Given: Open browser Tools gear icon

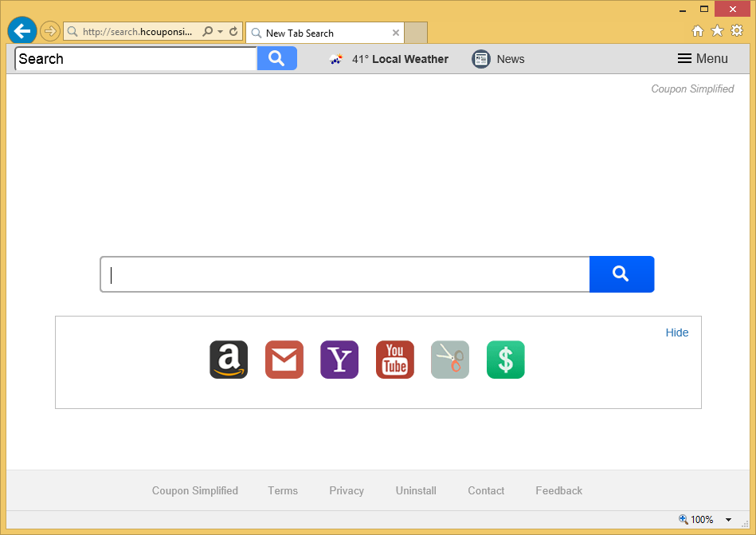Looking at the screenshot, I should [x=737, y=31].
